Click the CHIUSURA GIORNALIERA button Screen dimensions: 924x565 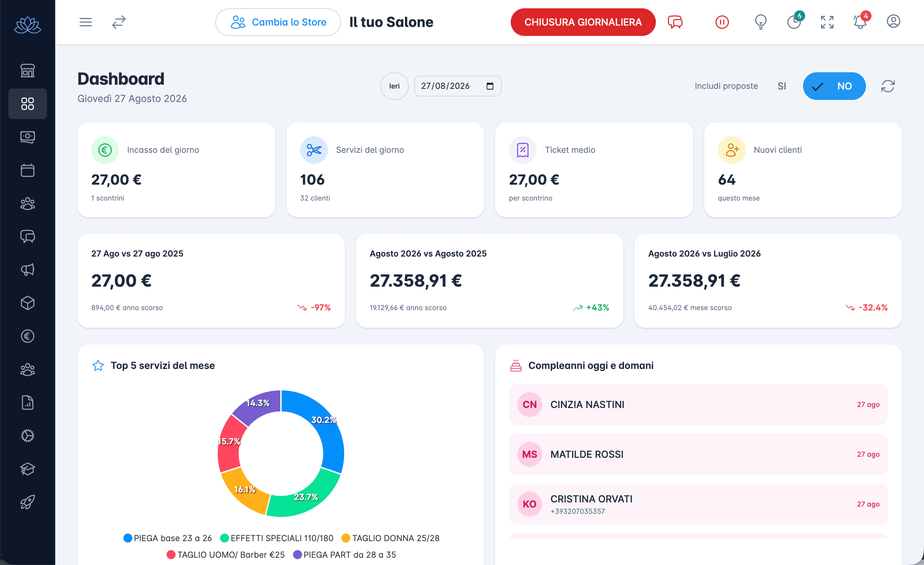coord(583,22)
